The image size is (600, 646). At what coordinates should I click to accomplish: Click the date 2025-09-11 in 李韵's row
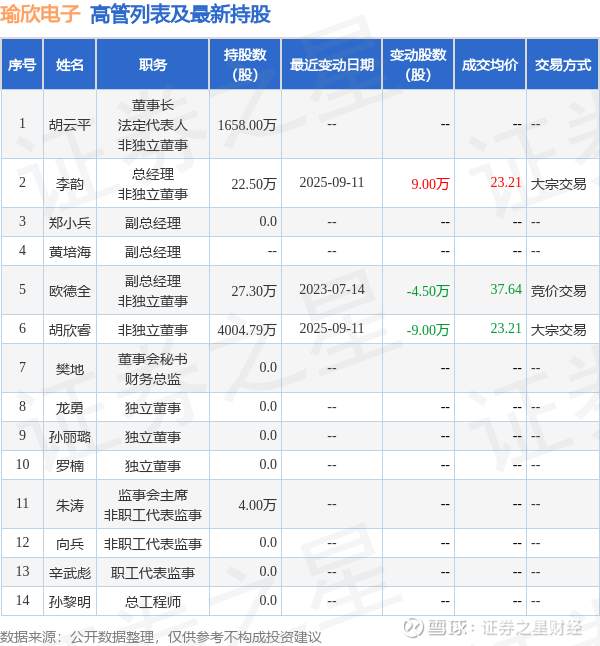[x=332, y=183]
